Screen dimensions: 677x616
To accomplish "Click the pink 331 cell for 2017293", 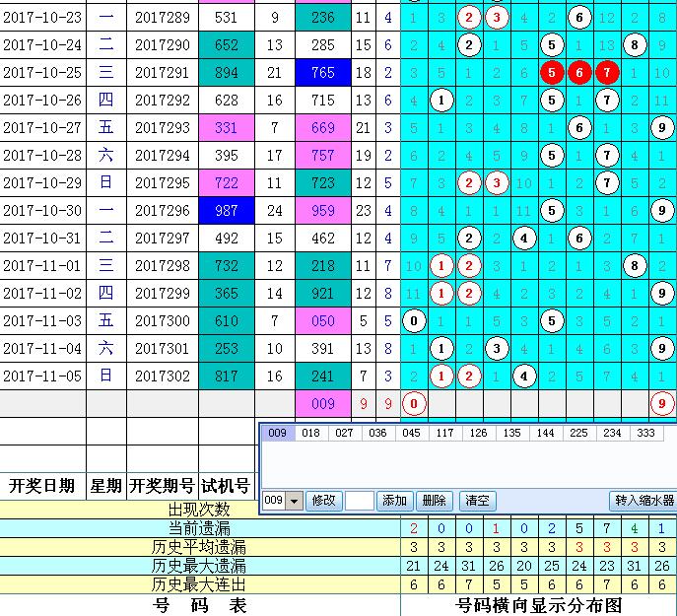I will pos(227,128).
